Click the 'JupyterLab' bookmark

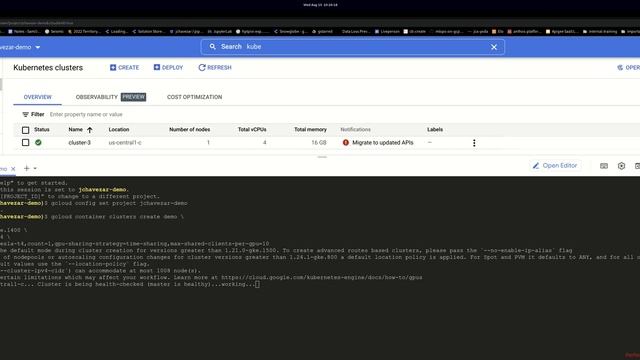tap(220, 31)
